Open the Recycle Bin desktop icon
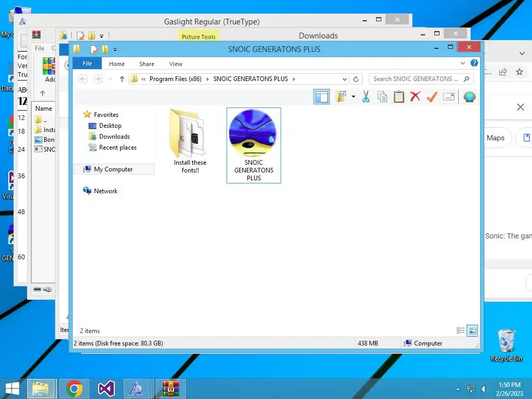 coord(506,345)
